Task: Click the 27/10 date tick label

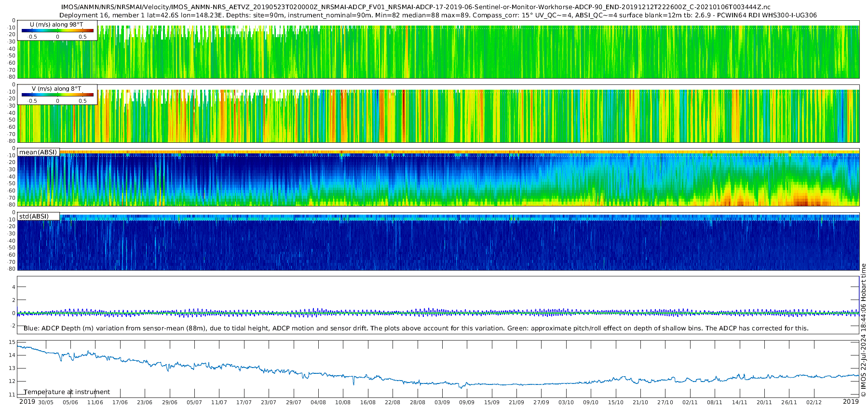Action: (x=665, y=402)
